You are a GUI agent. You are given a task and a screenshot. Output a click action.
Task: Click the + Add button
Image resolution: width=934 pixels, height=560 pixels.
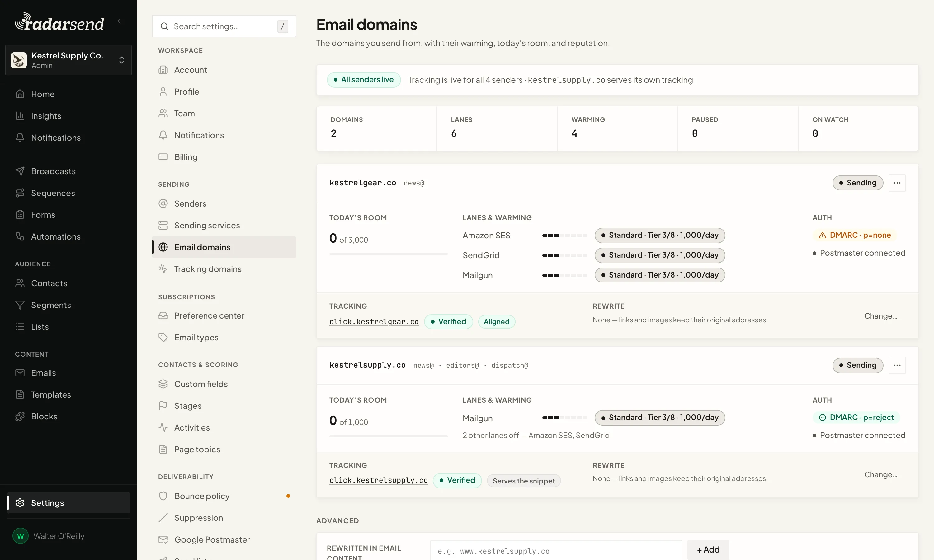tap(708, 550)
